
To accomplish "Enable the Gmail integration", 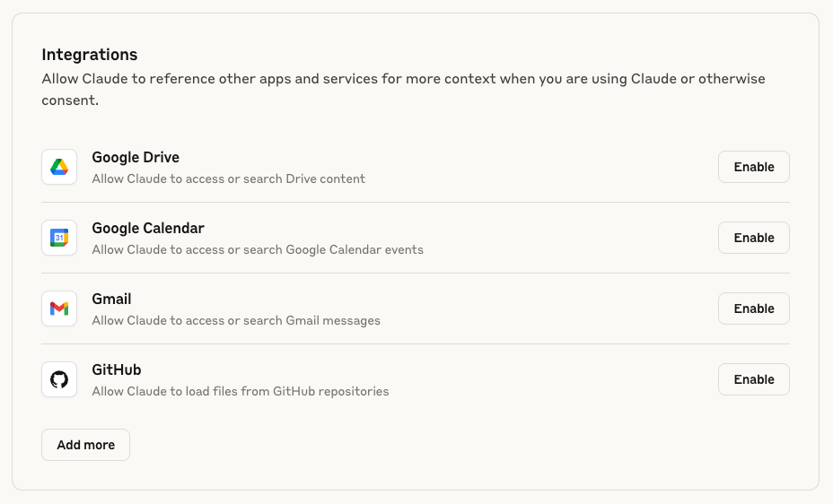I will 753,308.
